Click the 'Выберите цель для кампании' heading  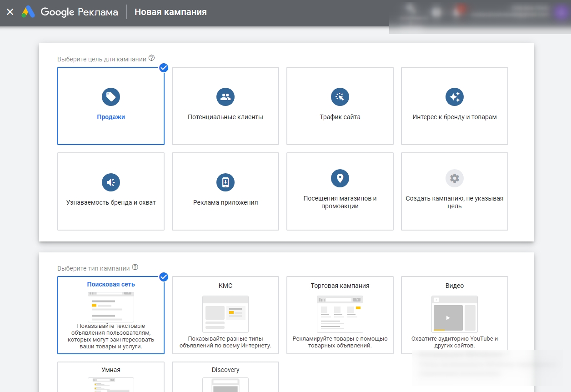coord(102,59)
